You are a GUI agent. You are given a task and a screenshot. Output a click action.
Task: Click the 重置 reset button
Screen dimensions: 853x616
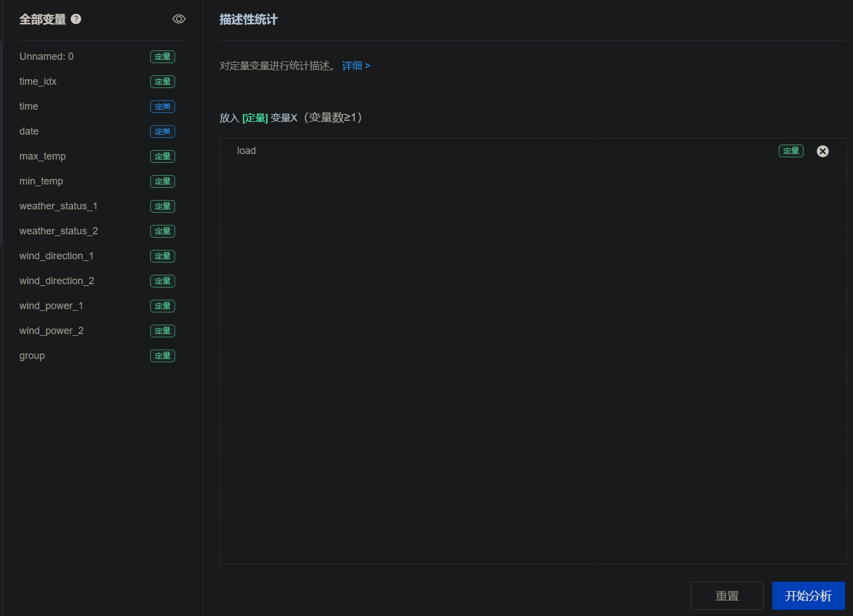(727, 596)
